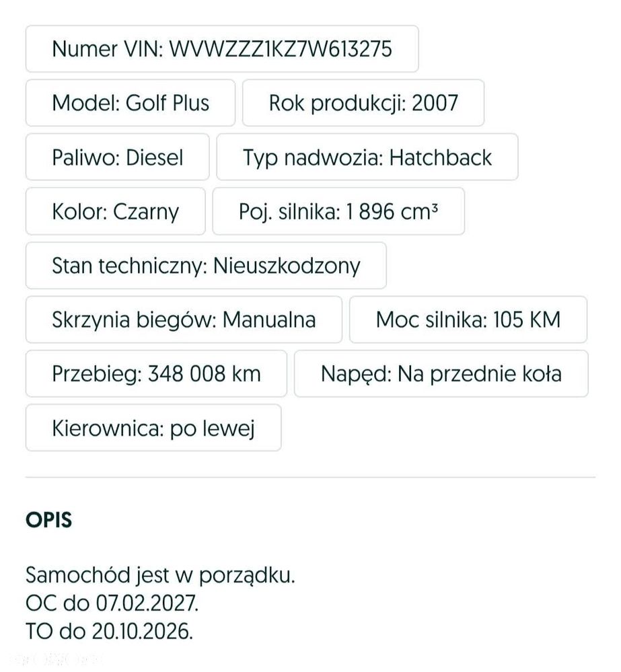The image size is (621, 672).
Task: Click the OPIS section heading
Action: click(49, 520)
